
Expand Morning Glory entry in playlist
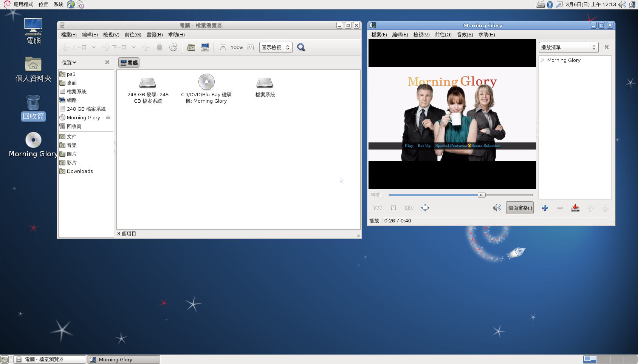tap(542, 60)
